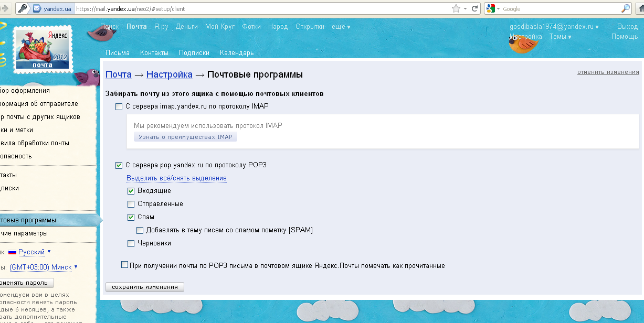Follow the Почта breadcrumb link
The width and height of the screenshot is (644, 323).
119,74
